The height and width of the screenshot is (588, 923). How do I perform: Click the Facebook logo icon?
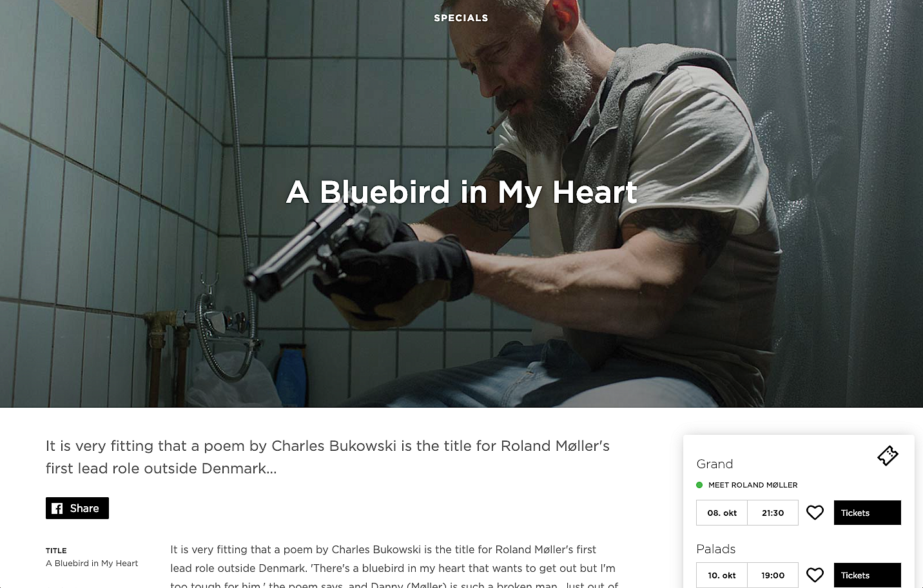point(57,508)
